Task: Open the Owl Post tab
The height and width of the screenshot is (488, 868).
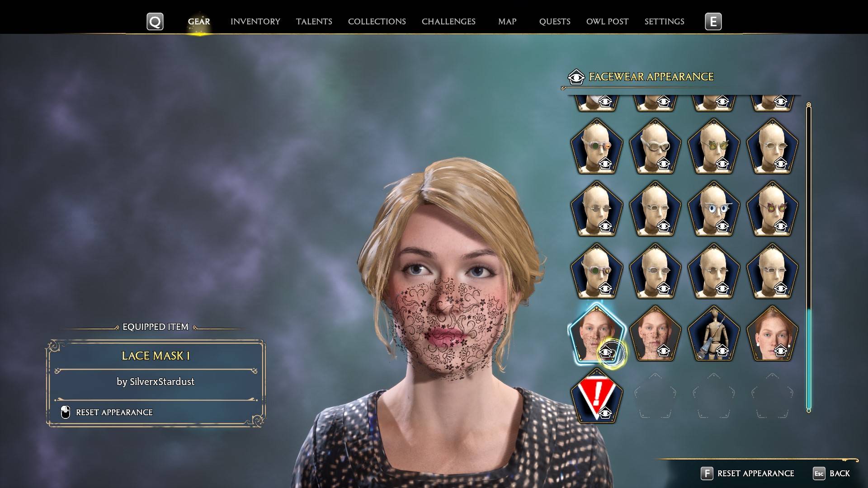Action: (x=607, y=22)
